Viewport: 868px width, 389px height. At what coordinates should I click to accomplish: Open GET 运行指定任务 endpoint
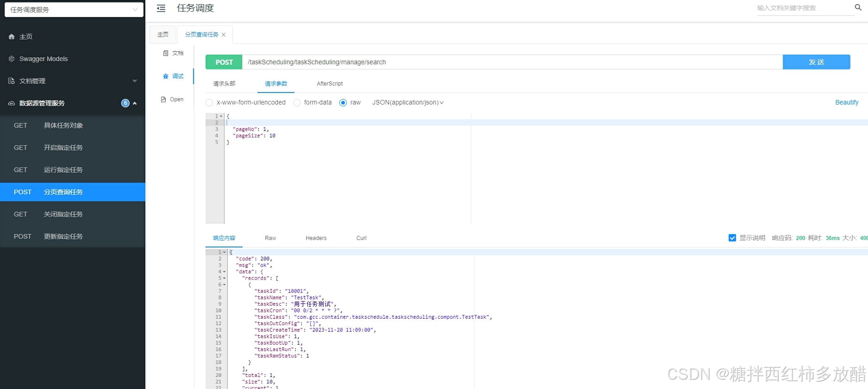(73, 170)
